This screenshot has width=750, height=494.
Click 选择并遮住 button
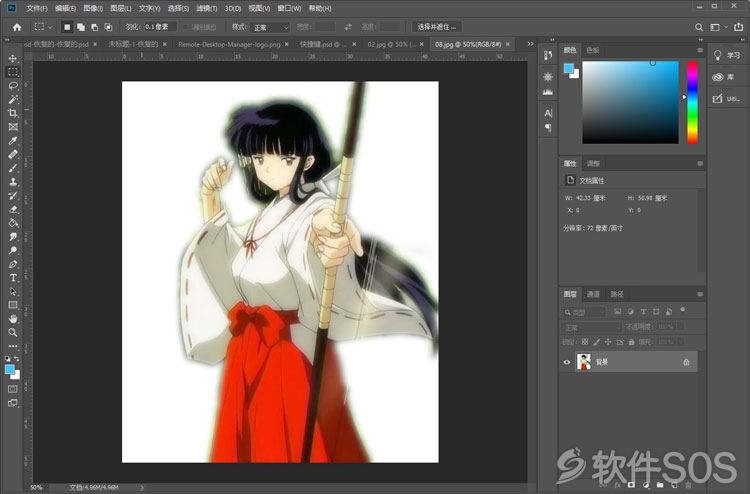click(436, 27)
